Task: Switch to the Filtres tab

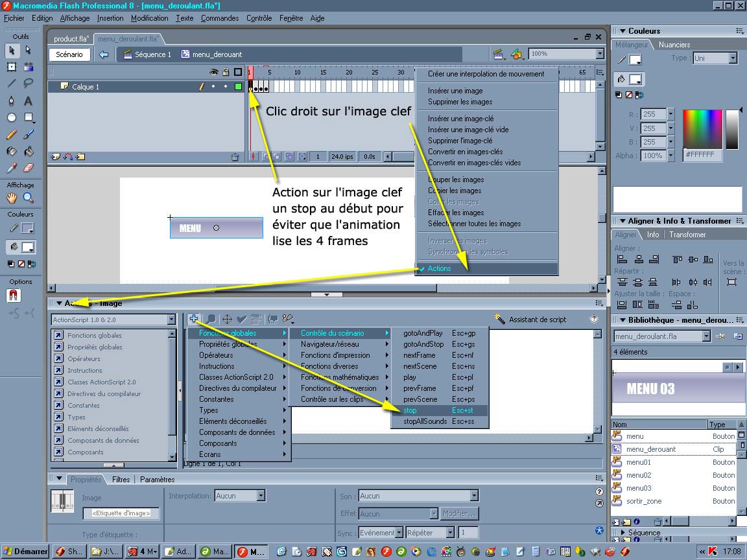Action: pyautogui.click(x=121, y=480)
